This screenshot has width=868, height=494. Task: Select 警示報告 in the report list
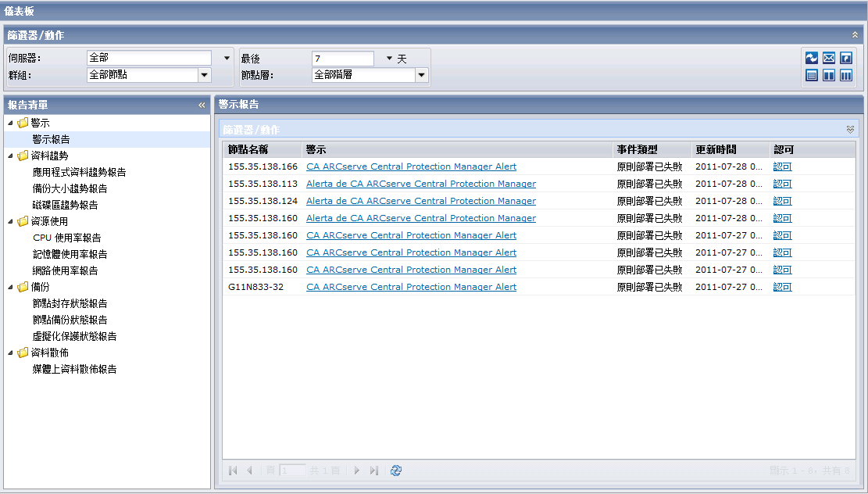(51, 139)
